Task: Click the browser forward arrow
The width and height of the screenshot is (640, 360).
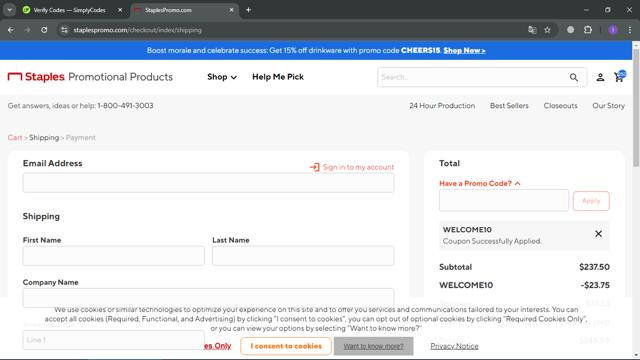Action: [27, 30]
